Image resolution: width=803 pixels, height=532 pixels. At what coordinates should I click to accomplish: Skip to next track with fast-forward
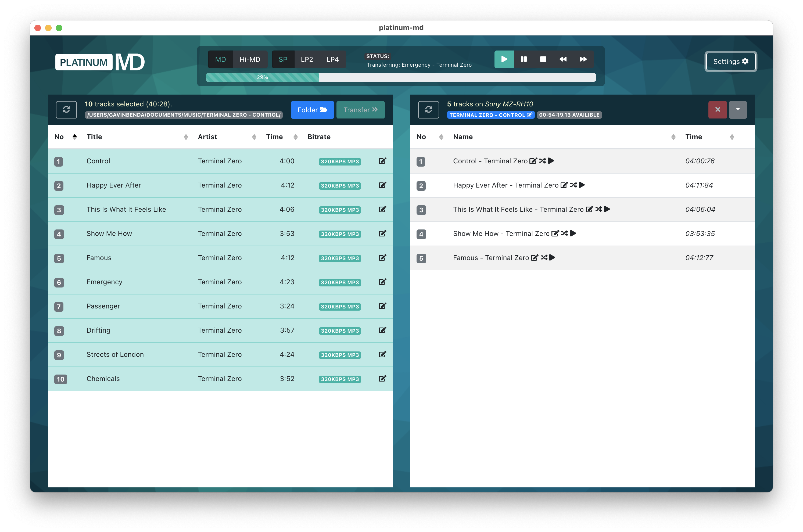pos(583,59)
